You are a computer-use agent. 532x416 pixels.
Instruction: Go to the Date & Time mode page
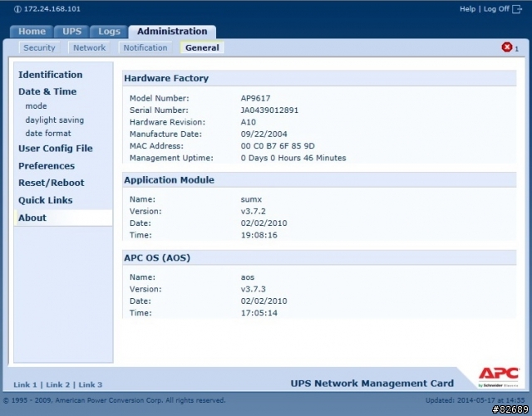pos(36,106)
